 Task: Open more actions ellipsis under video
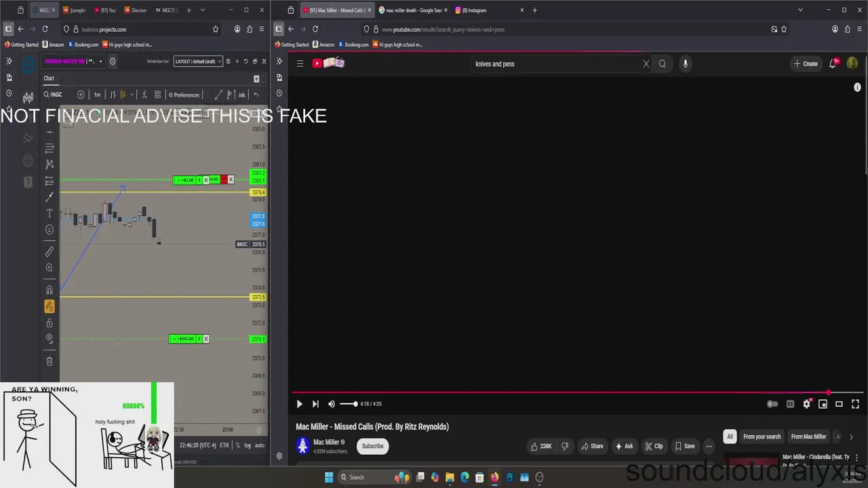coord(709,446)
